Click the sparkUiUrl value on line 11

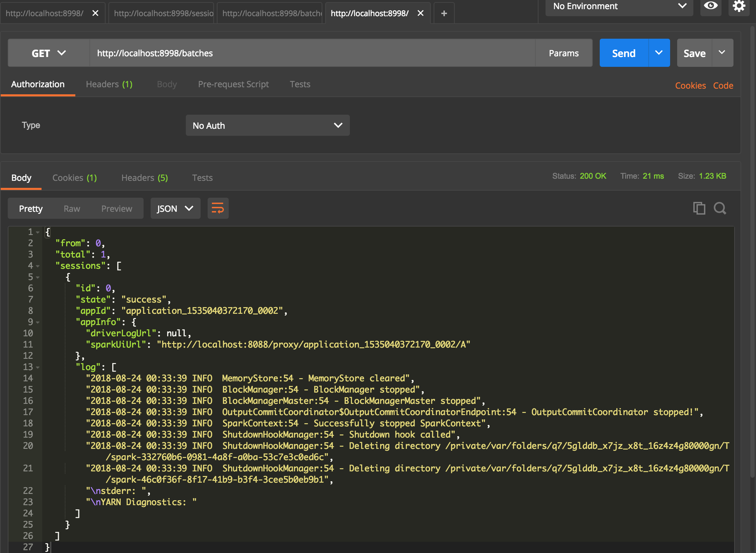tap(313, 345)
